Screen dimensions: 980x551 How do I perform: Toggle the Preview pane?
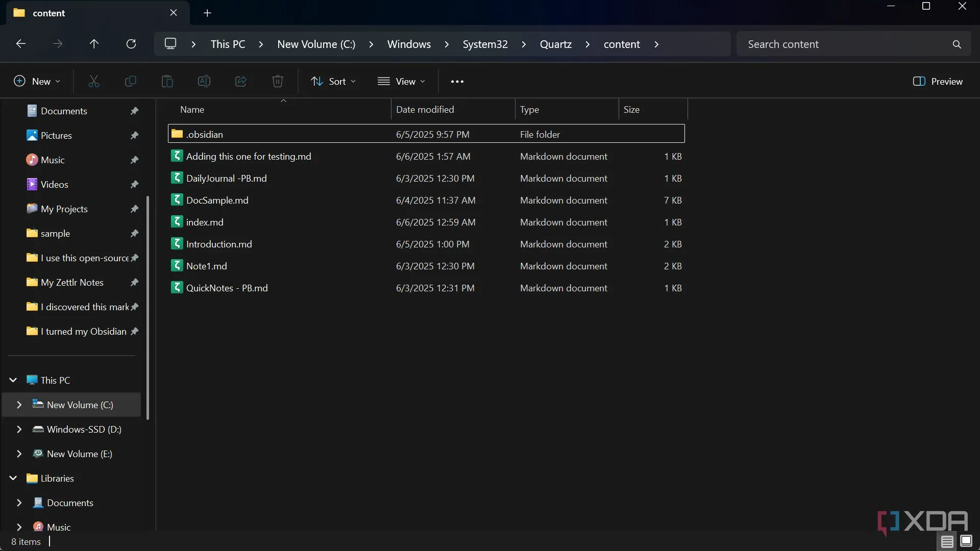point(938,81)
